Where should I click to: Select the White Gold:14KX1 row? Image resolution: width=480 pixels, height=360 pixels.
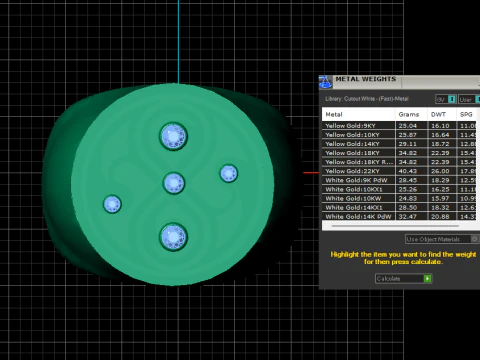click(x=399, y=207)
